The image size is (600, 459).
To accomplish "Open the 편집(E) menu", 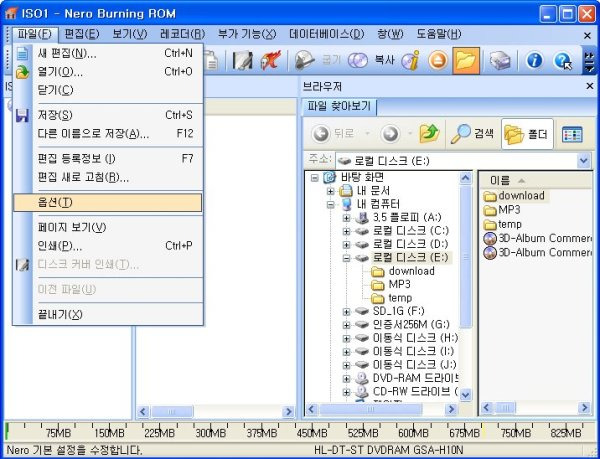I will [x=82, y=34].
